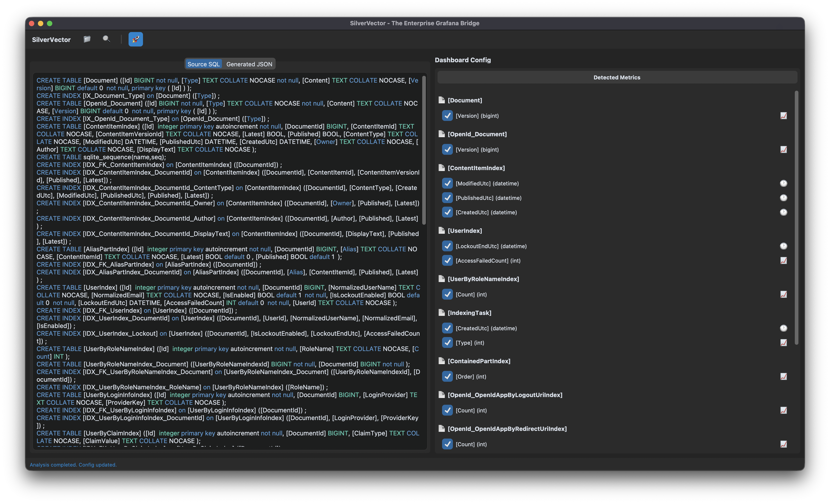This screenshot has height=504, width=830.
Task: Click the magnifying glass analyze icon
Action: tap(106, 39)
